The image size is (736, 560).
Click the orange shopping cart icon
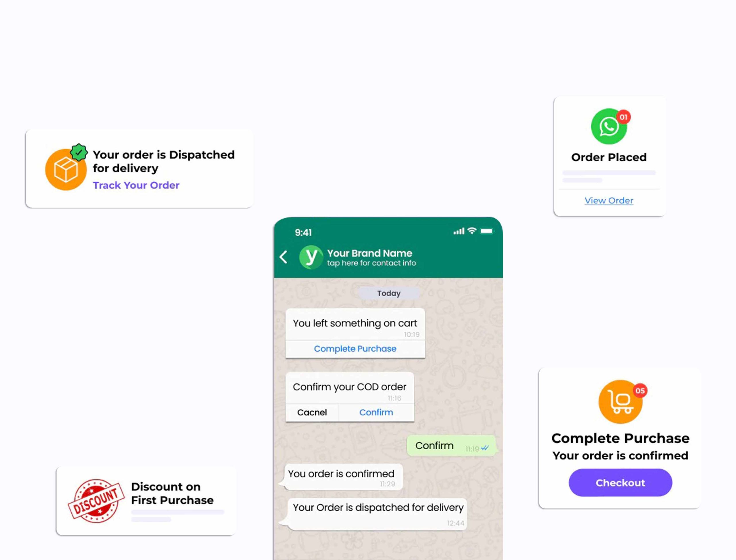[x=620, y=402]
